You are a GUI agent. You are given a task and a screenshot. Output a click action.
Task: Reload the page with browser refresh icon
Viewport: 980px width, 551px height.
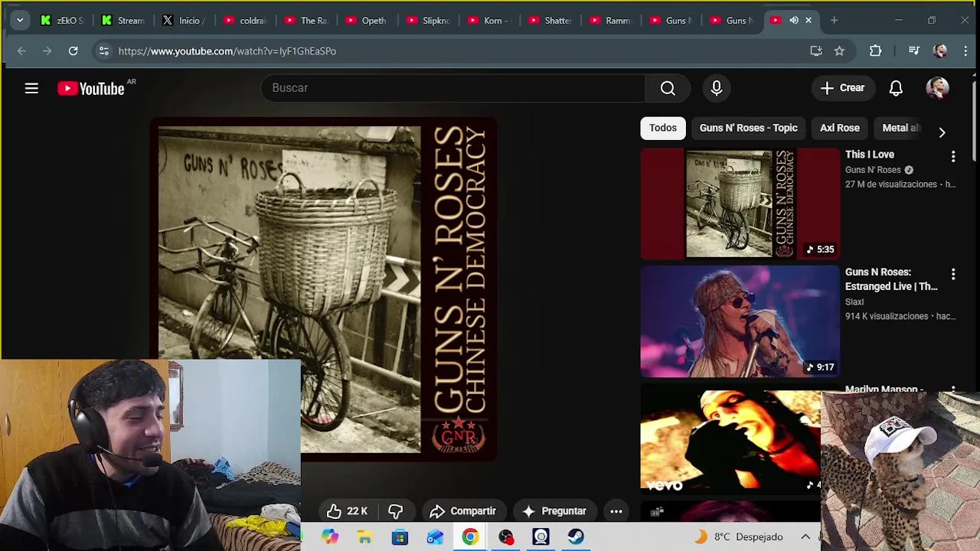coord(73,51)
